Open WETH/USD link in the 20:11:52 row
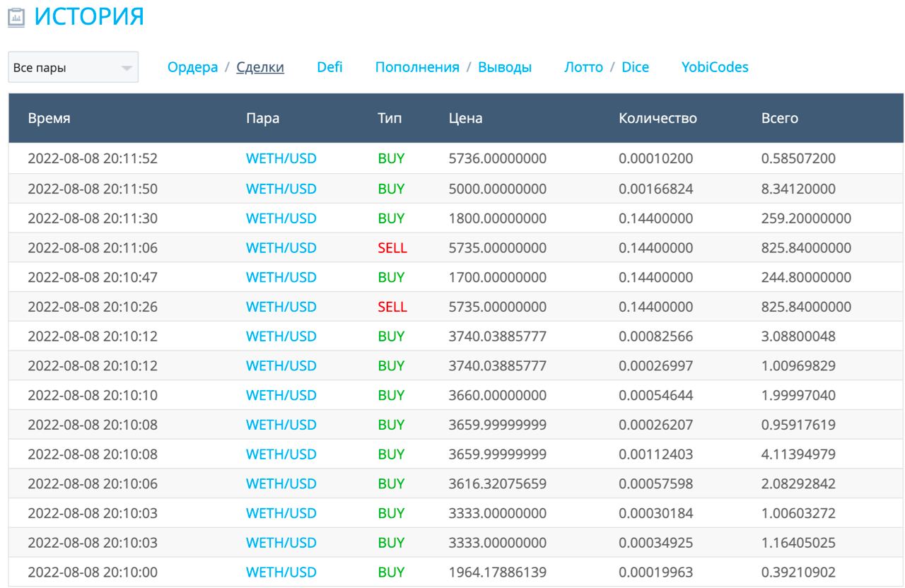Viewport: 905px width, 588px height. pos(281,158)
